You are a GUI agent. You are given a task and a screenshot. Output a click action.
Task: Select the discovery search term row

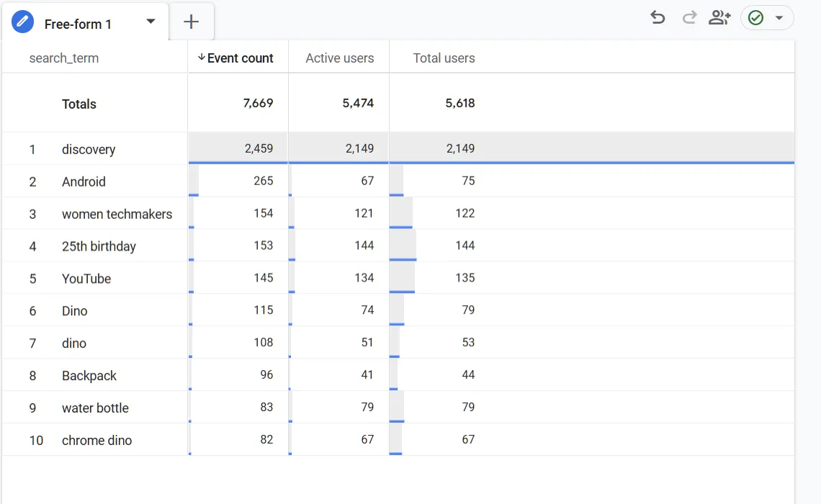coord(89,149)
